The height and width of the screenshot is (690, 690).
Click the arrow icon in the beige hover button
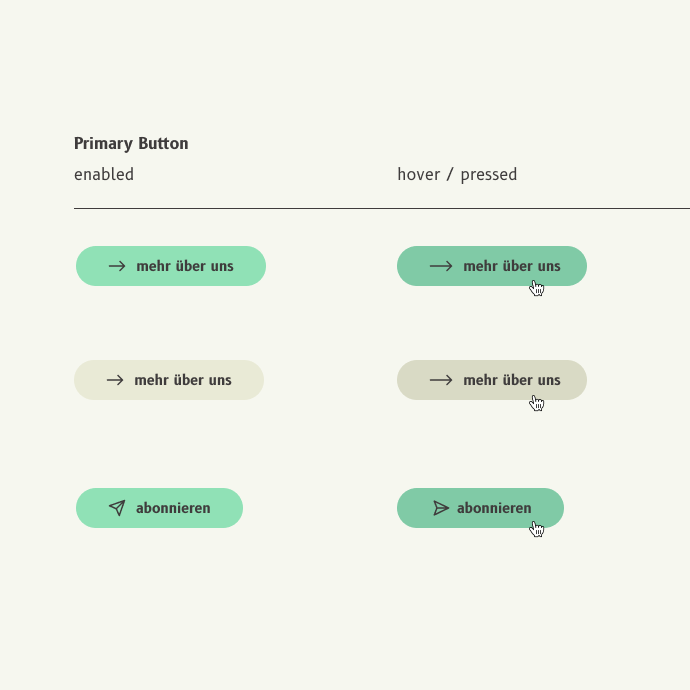pos(441,380)
